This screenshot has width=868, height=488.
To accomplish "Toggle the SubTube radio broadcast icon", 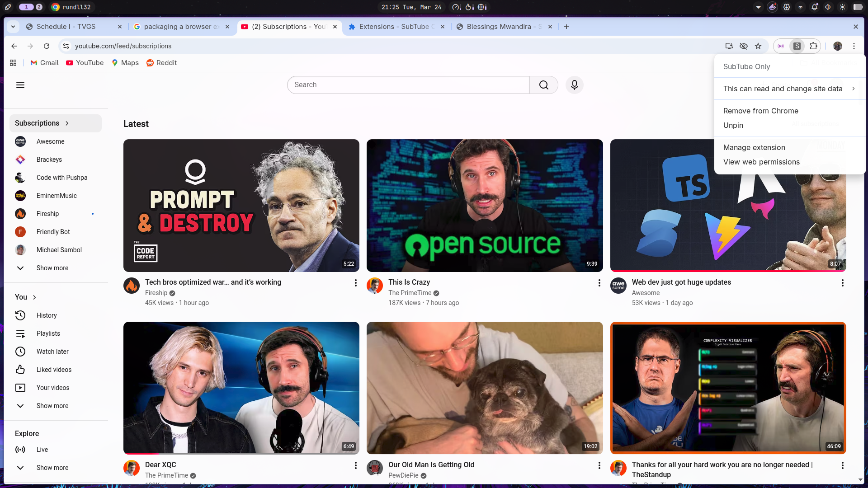I will pyautogui.click(x=780, y=46).
